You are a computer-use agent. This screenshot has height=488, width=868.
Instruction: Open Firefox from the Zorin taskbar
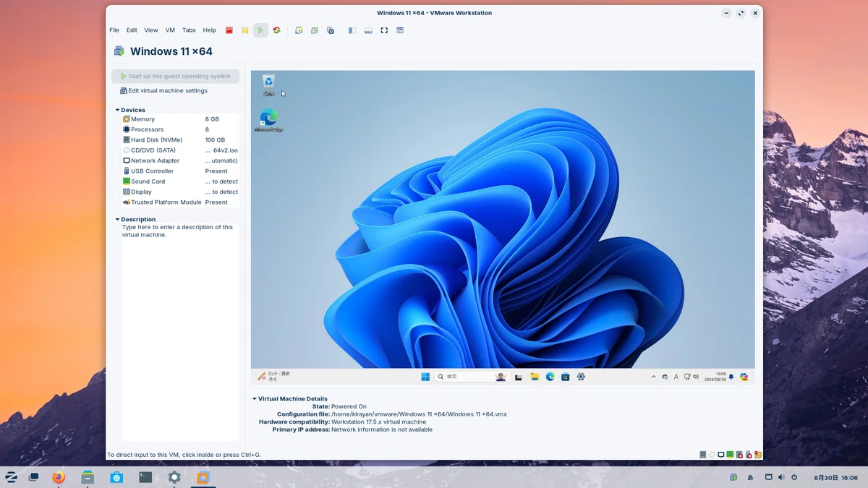[59, 477]
